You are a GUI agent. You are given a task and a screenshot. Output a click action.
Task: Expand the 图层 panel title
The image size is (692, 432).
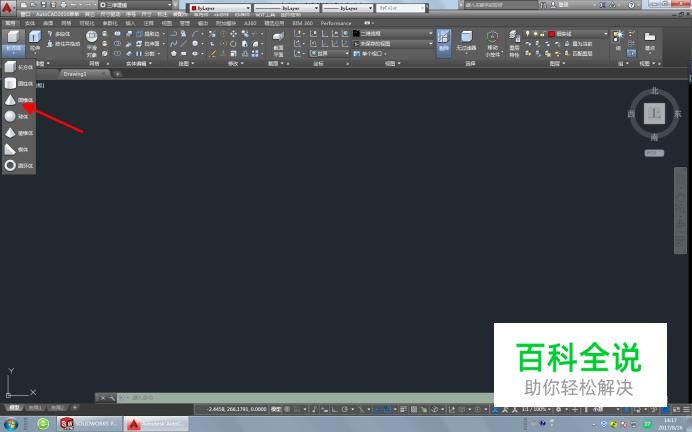[x=557, y=64]
